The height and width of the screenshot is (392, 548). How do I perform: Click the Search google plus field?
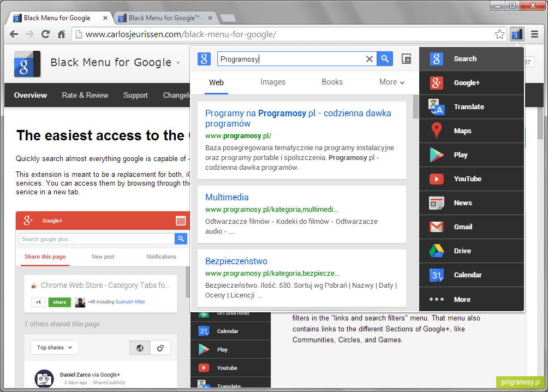pos(97,239)
